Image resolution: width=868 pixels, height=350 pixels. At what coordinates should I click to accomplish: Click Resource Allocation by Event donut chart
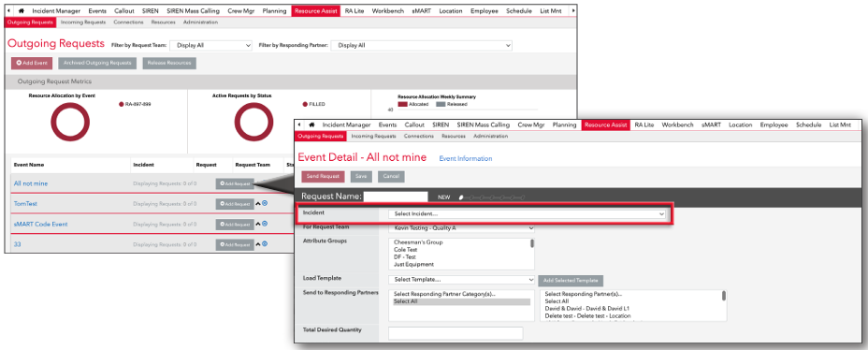tap(70, 122)
